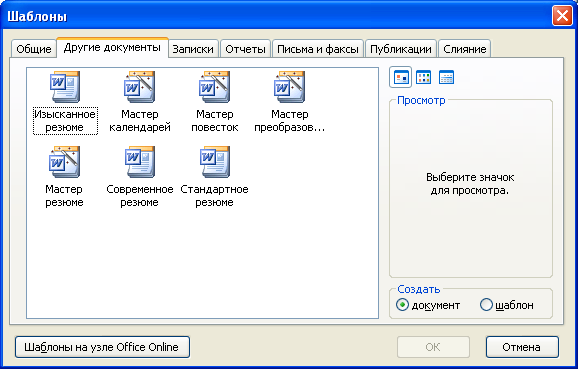Select the Мастер повесток wizard icon
578x369 pixels.
point(215,87)
